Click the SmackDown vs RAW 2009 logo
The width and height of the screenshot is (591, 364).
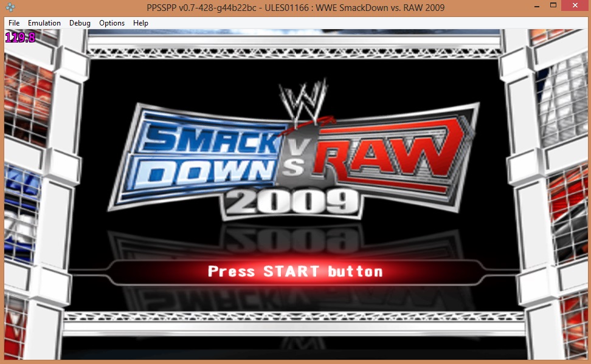click(x=294, y=151)
